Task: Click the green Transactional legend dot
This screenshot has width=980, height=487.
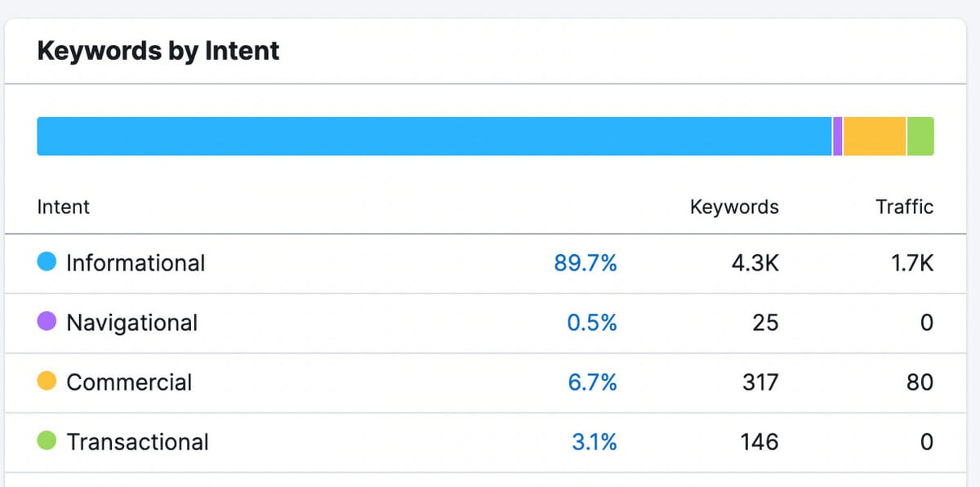Action: 47,441
